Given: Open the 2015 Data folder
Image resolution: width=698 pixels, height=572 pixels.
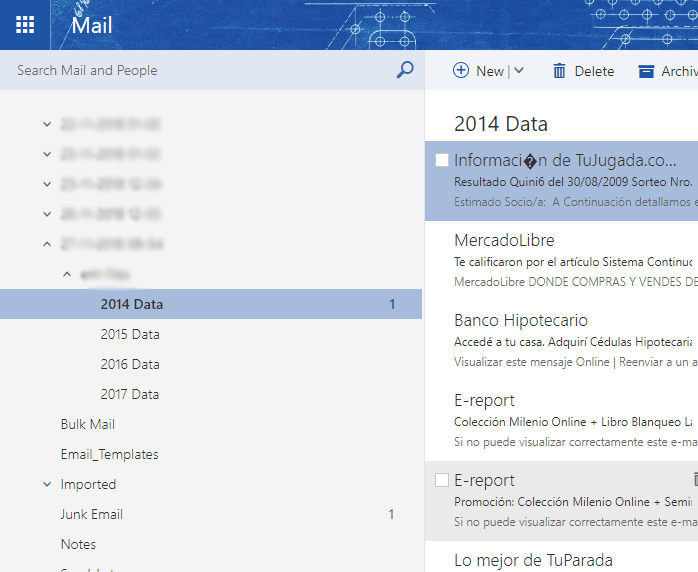Looking at the screenshot, I should point(130,334).
